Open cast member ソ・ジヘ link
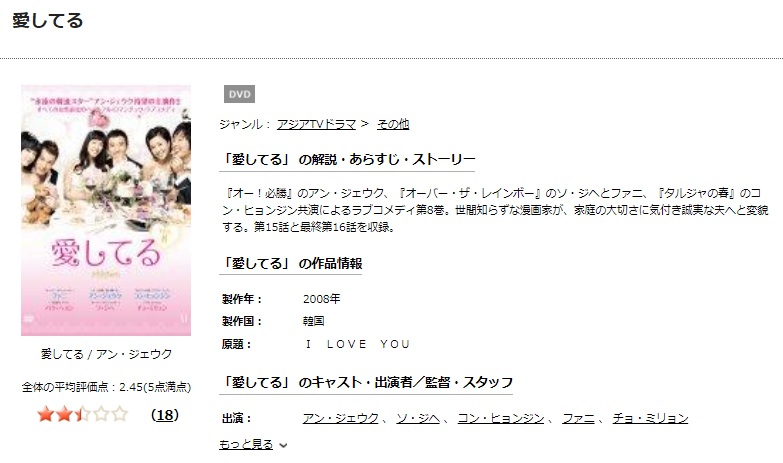 point(418,418)
